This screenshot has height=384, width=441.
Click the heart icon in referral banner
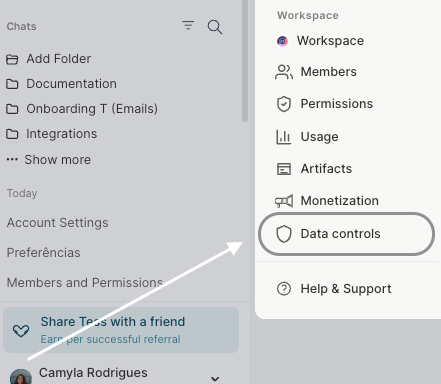point(21,331)
